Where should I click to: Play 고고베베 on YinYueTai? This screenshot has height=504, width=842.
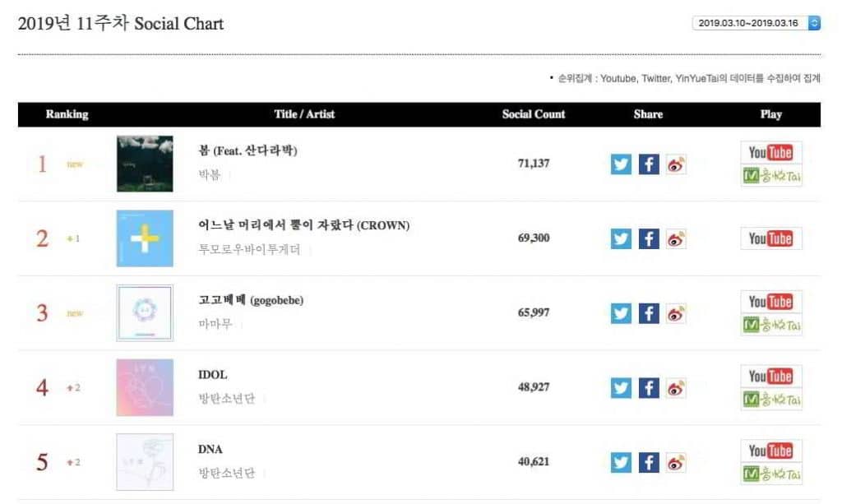tap(770, 325)
